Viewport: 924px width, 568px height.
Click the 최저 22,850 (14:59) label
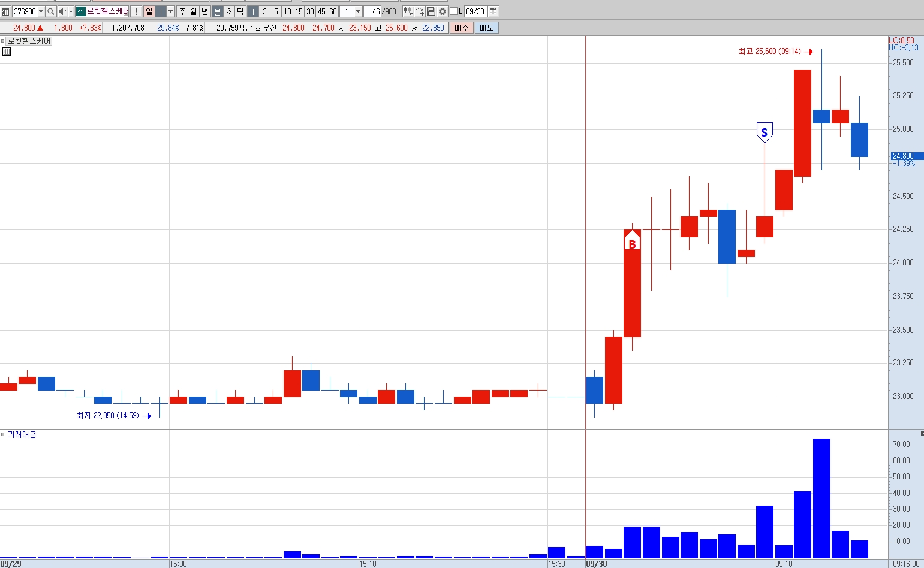pos(108,415)
